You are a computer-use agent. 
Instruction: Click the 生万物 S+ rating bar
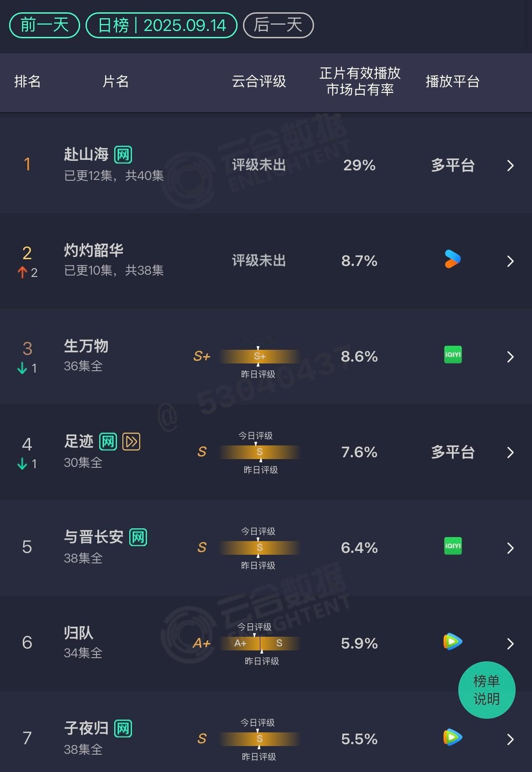click(x=259, y=356)
